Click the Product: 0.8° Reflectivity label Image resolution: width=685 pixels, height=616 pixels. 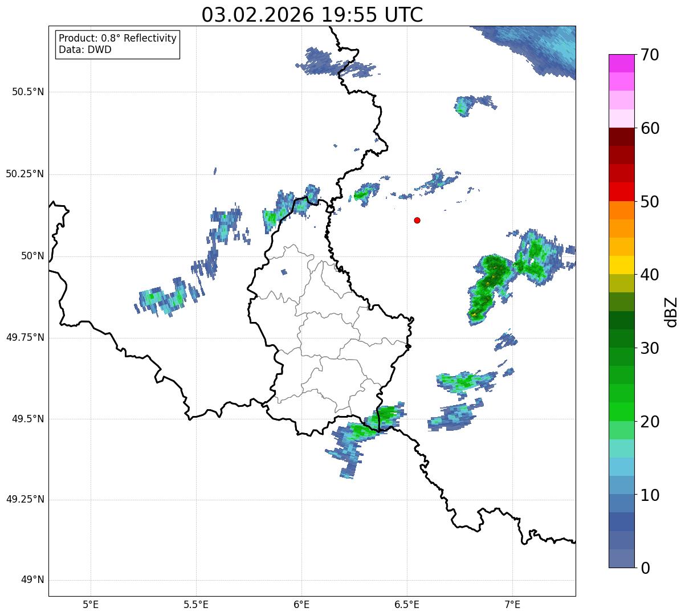point(118,38)
